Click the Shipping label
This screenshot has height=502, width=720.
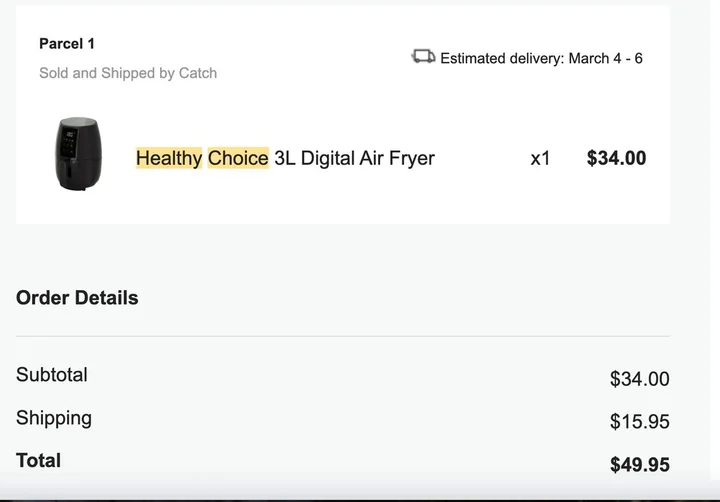[x=54, y=418]
